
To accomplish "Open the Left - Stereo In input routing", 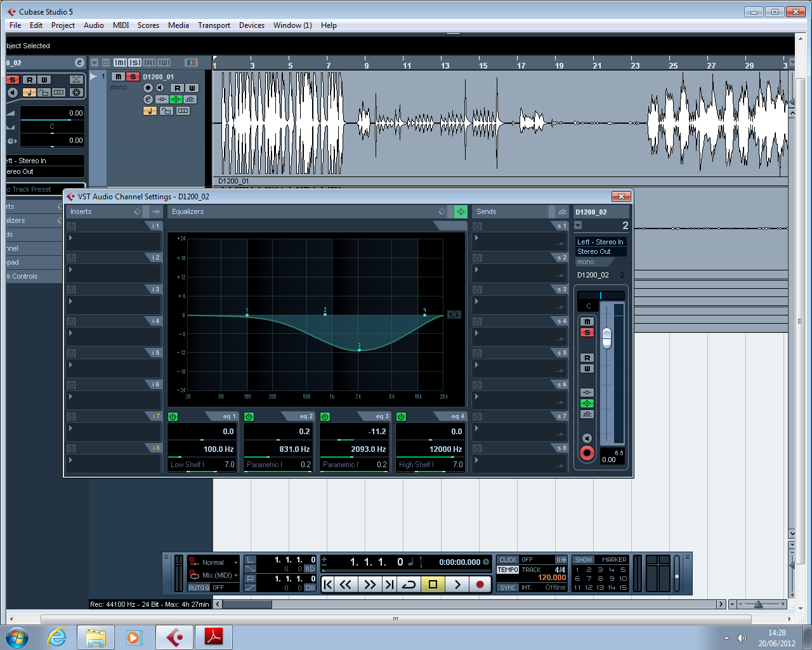I will [x=601, y=242].
